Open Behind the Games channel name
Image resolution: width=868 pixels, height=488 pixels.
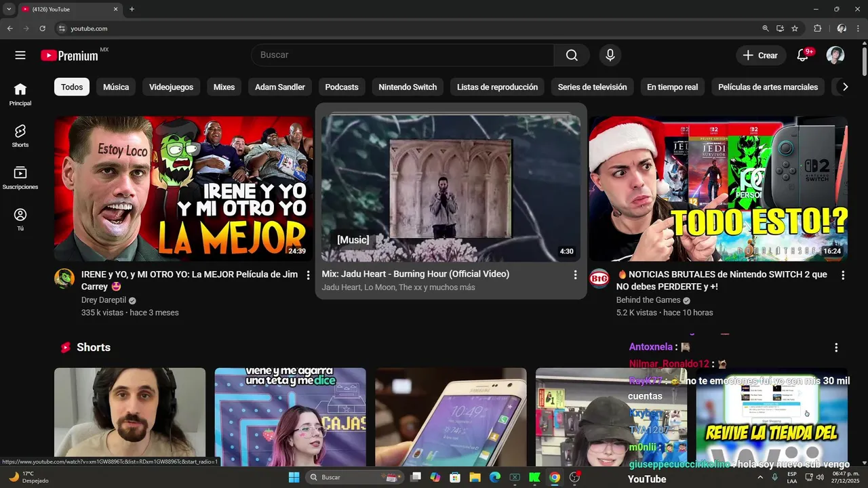pyautogui.click(x=648, y=300)
